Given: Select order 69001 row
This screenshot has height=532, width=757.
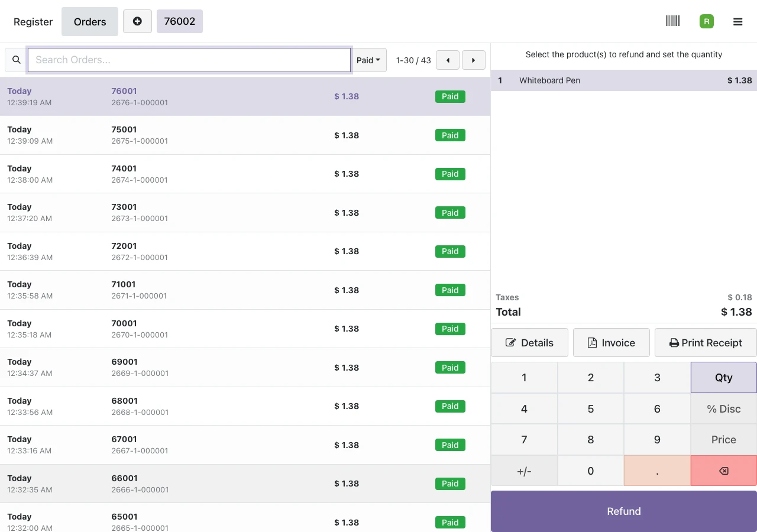Looking at the screenshot, I should [x=245, y=368].
